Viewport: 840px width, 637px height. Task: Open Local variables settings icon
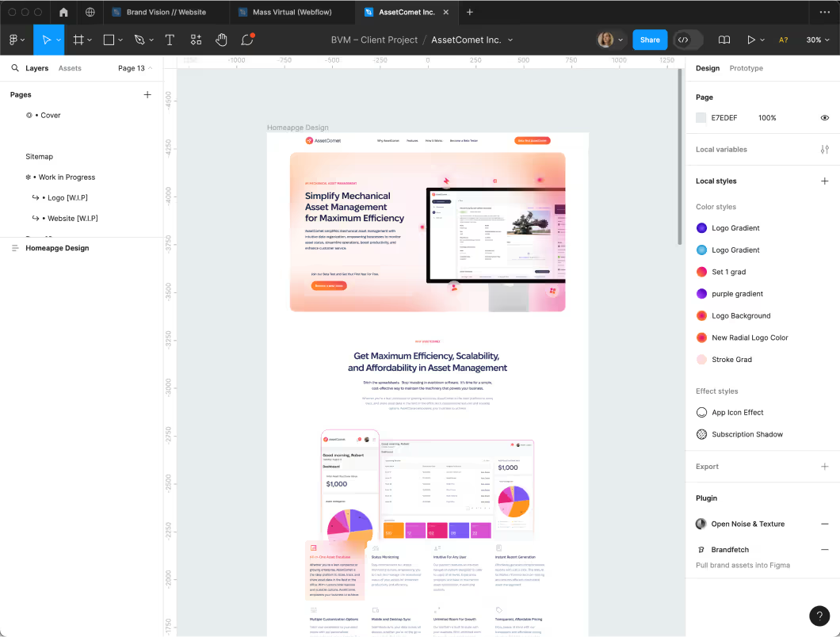pos(824,149)
